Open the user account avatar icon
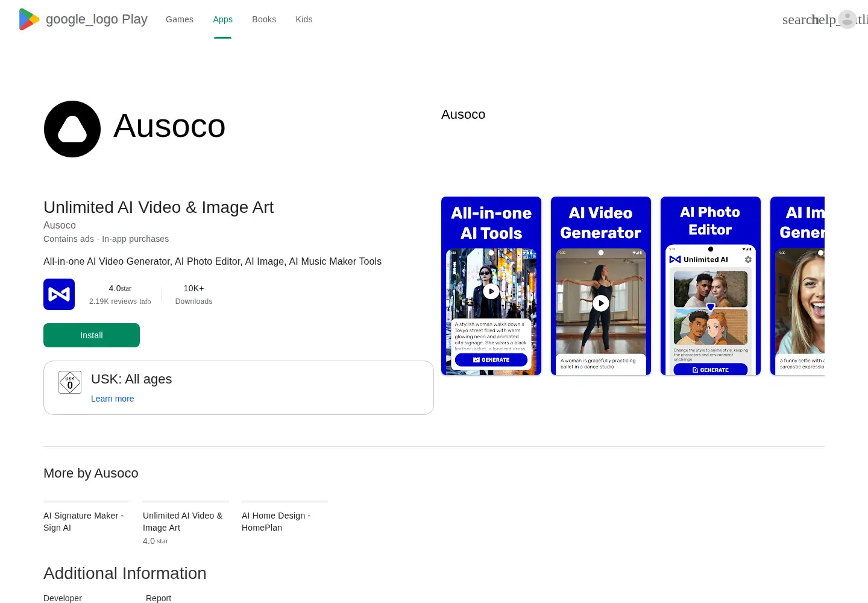The height and width of the screenshot is (603, 868). (848, 19)
